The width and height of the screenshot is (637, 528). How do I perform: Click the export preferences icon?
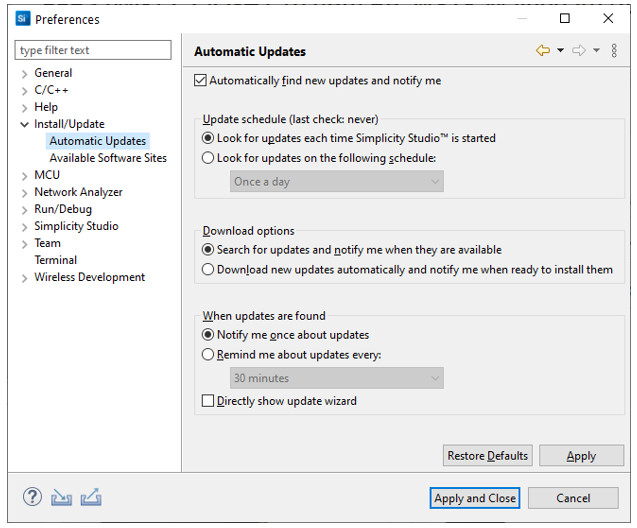point(91,497)
